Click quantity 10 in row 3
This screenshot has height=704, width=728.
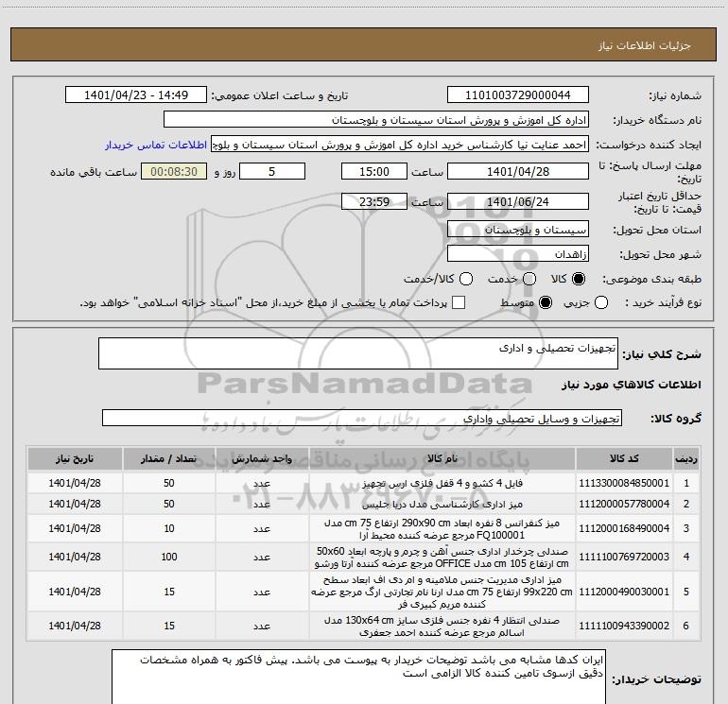(168, 528)
